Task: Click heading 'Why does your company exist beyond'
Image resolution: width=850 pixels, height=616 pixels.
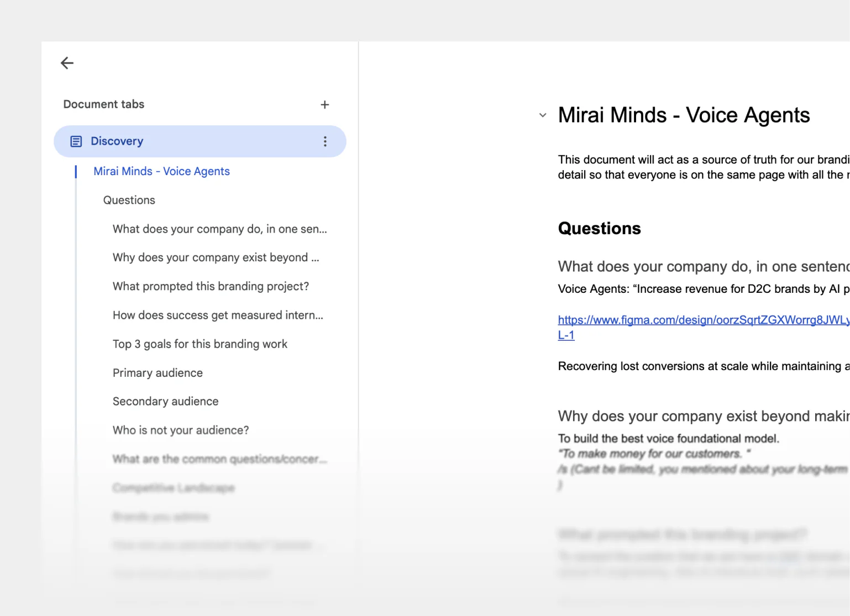Action: pos(704,416)
